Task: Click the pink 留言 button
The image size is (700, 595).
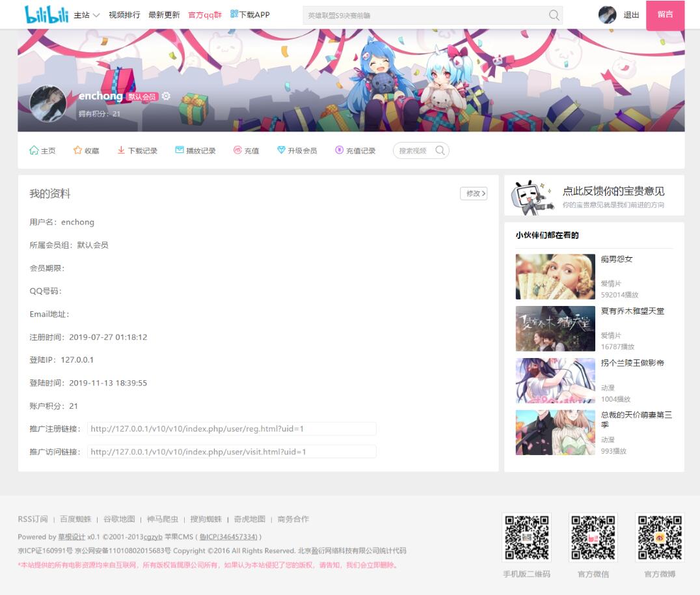Action: tap(665, 15)
